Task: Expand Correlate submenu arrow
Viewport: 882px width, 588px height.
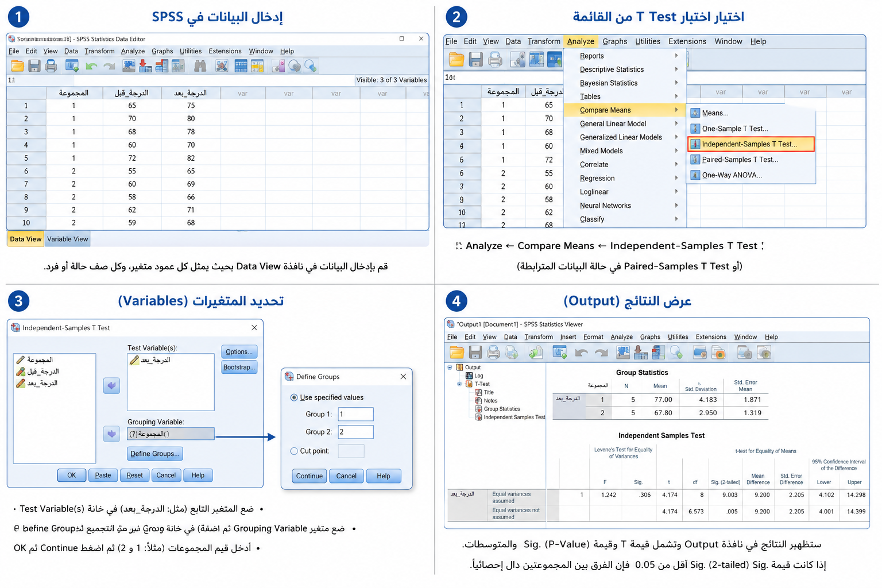Action: pyautogui.click(x=676, y=164)
